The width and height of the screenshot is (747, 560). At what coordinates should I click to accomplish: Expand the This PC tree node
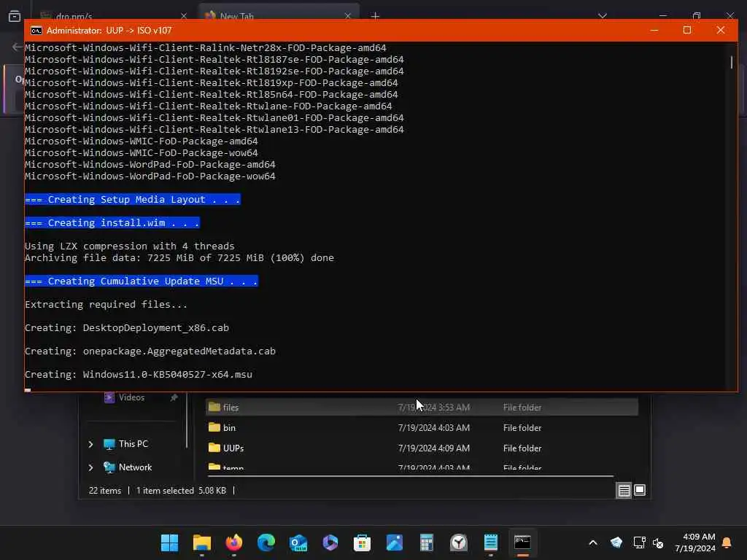[90, 444]
